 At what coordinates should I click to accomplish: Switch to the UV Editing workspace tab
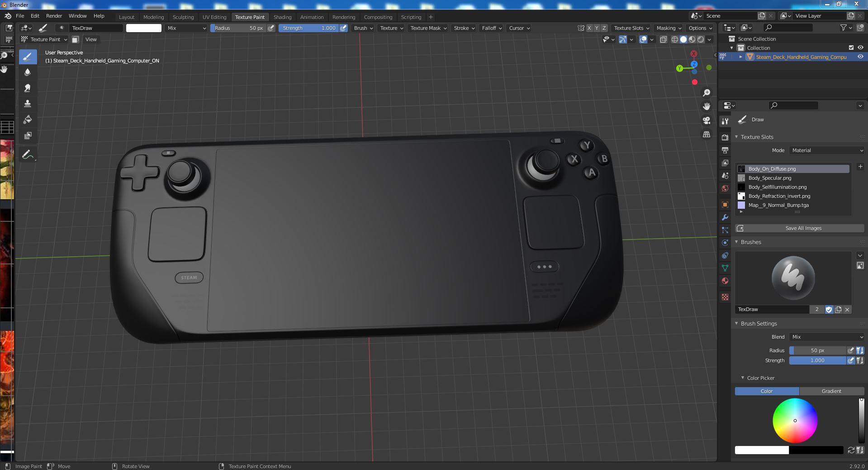pos(214,17)
